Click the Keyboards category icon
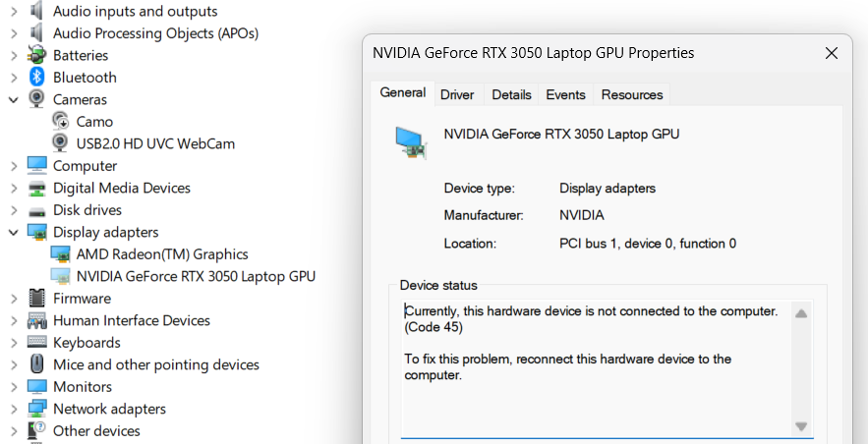Screen dimensions: 868x444 37,343
